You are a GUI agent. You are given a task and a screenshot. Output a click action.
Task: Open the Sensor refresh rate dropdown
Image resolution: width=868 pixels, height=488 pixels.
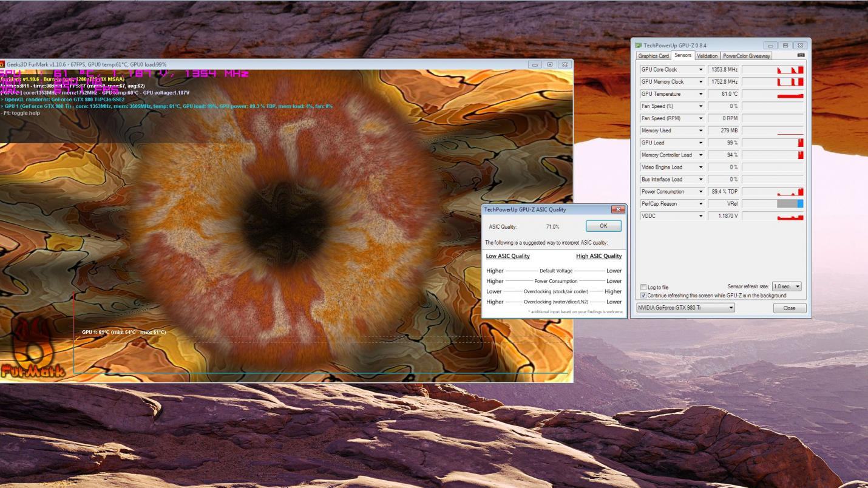pos(787,286)
